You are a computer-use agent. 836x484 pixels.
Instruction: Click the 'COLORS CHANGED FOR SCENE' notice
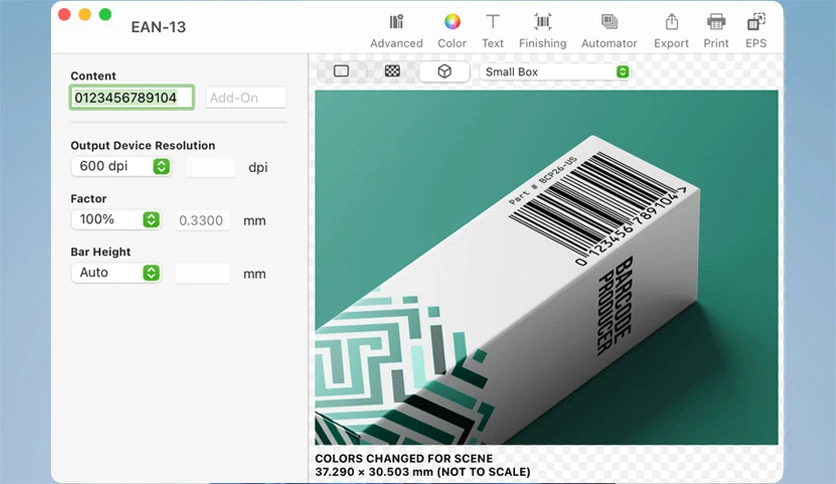click(404, 458)
